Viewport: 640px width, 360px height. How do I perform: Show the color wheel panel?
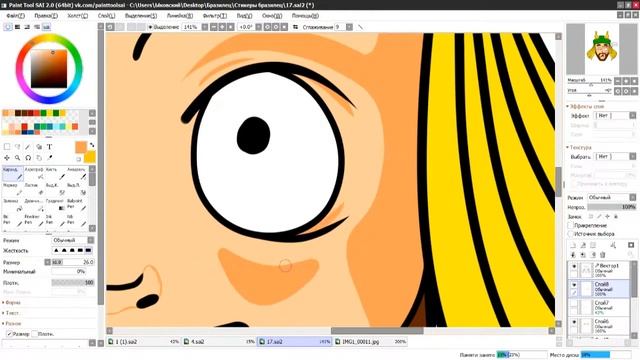(x=8, y=27)
